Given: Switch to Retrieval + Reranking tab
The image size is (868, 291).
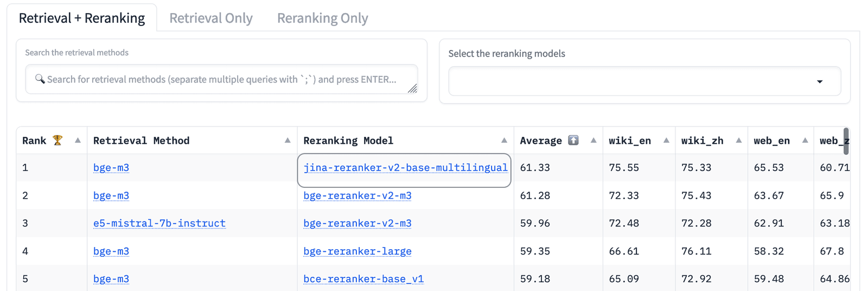Looking at the screenshot, I should 82,18.
